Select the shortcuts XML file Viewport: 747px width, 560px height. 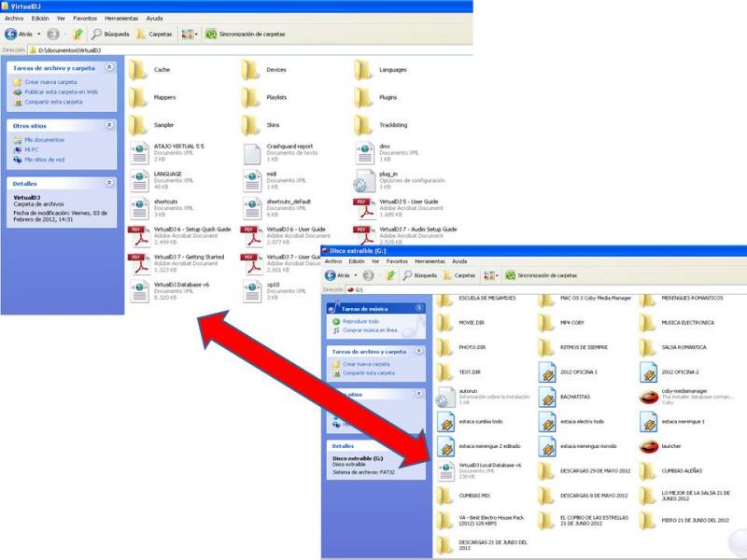point(162,208)
